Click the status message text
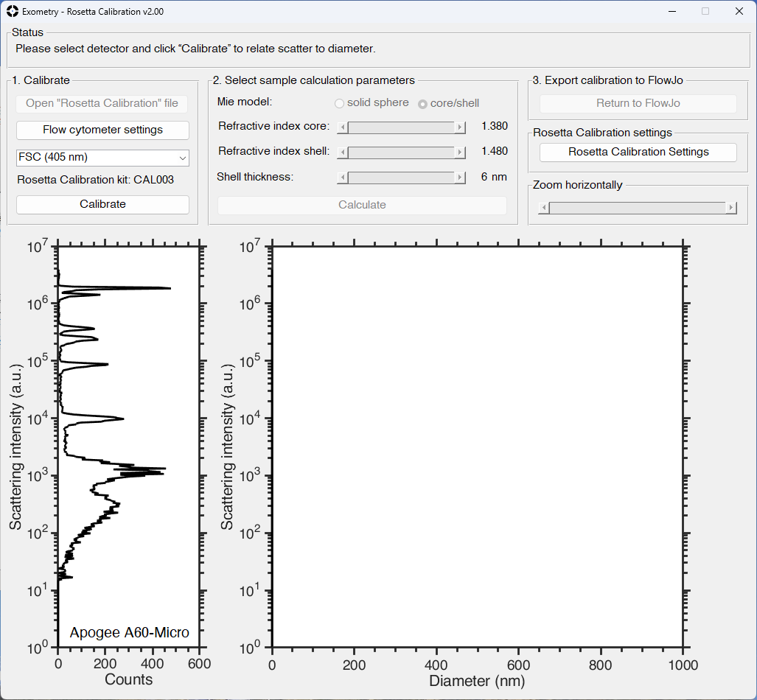757x700 pixels. [x=195, y=49]
